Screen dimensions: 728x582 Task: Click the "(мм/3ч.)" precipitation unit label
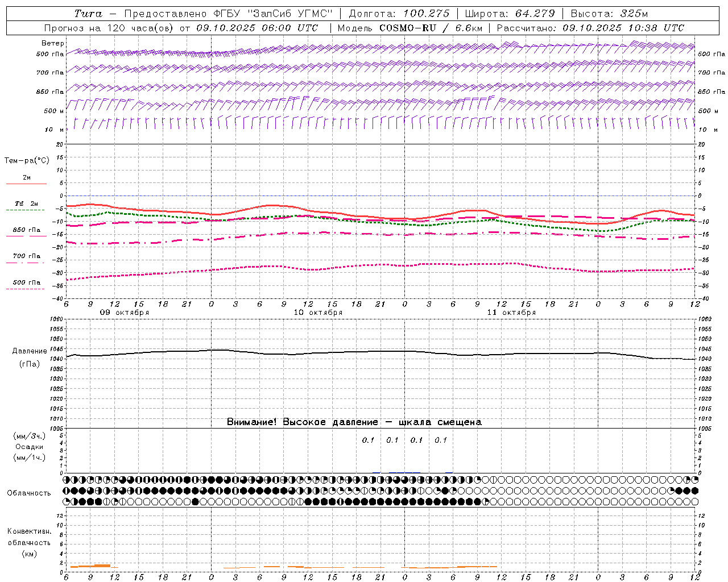(30, 436)
